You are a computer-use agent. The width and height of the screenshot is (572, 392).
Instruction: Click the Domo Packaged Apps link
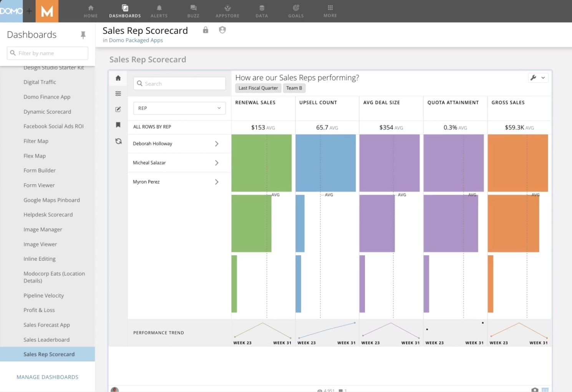click(x=136, y=40)
